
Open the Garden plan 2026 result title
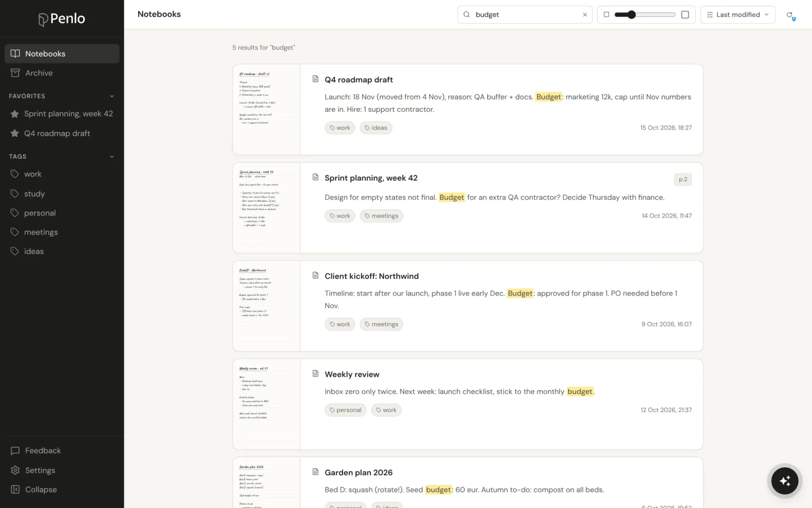(358, 473)
